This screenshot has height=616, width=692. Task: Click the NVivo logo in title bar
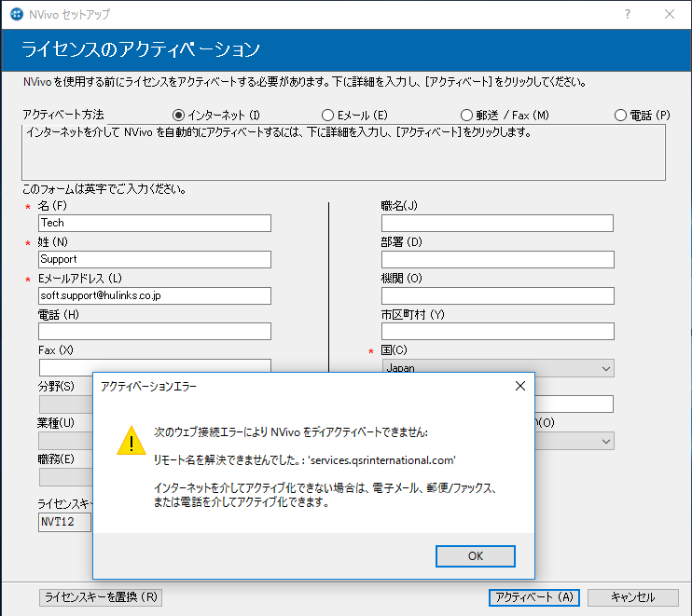(17, 14)
